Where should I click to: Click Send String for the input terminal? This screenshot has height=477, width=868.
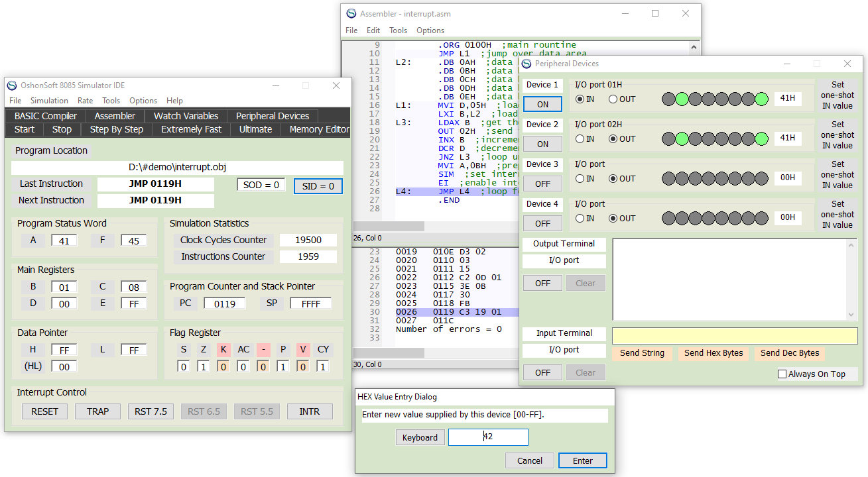[x=642, y=353]
